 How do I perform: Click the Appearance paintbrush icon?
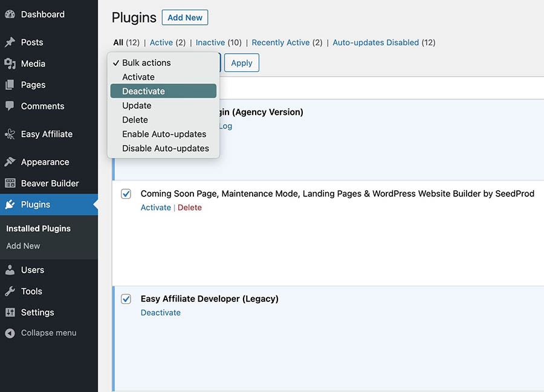[x=10, y=162]
